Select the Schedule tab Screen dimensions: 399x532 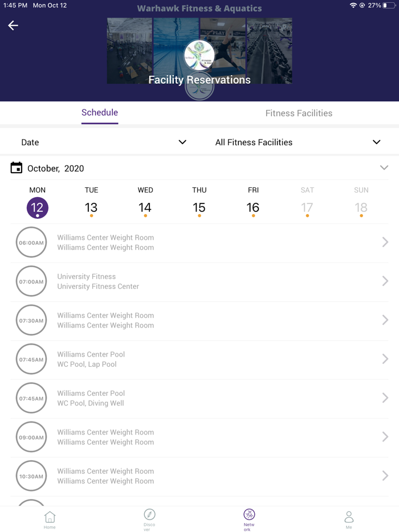pyautogui.click(x=99, y=113)
